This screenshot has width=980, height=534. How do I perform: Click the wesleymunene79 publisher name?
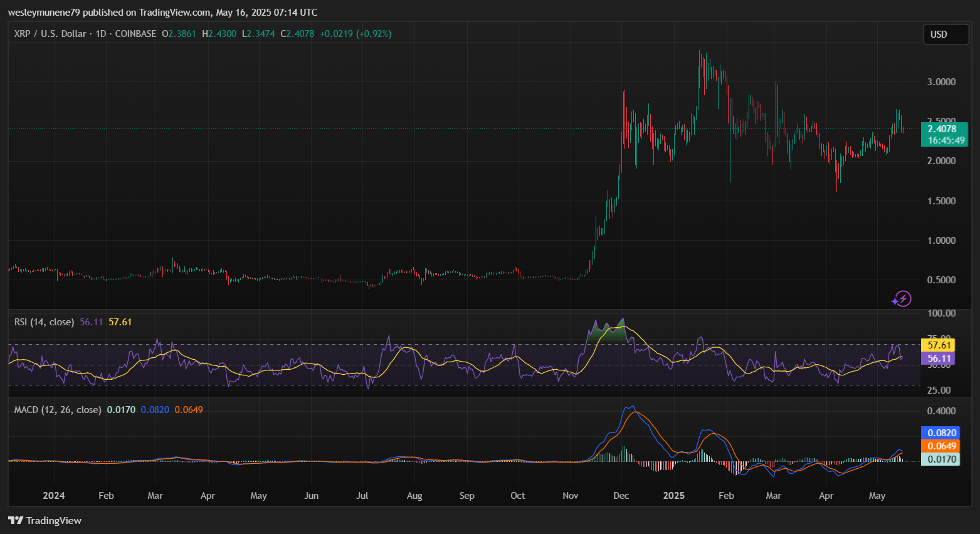click(44, 13)
